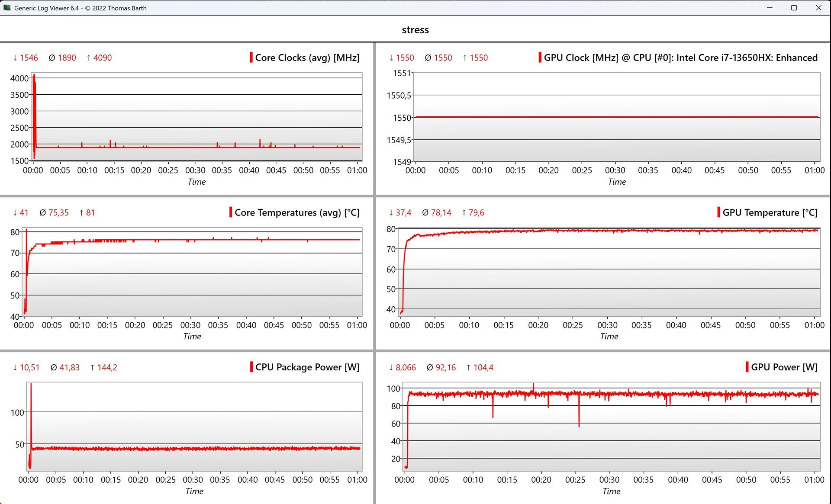Click the red Core Clocks legend swatch
The width and height of the screenshot is (831, 504).
tap(251, 58)
